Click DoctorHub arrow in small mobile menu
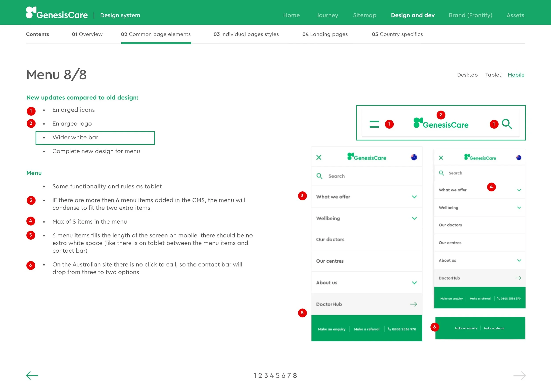 (518, 278)
